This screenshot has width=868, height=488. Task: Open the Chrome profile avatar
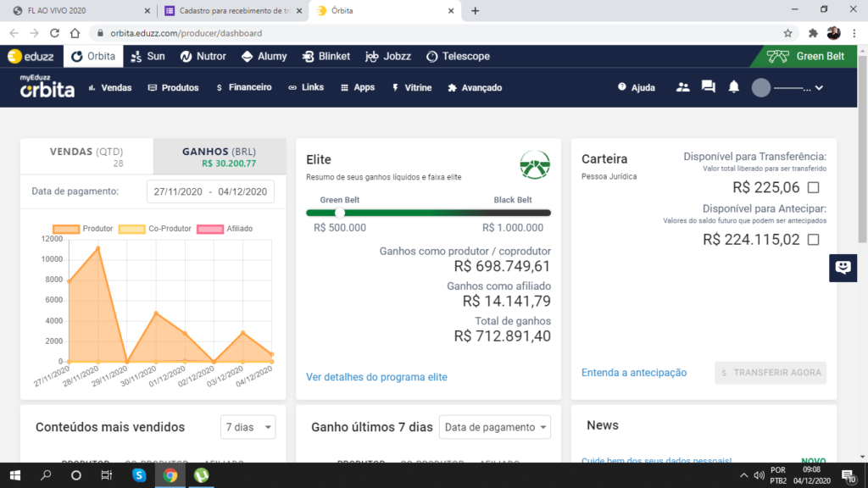click(x=834, y=33)
